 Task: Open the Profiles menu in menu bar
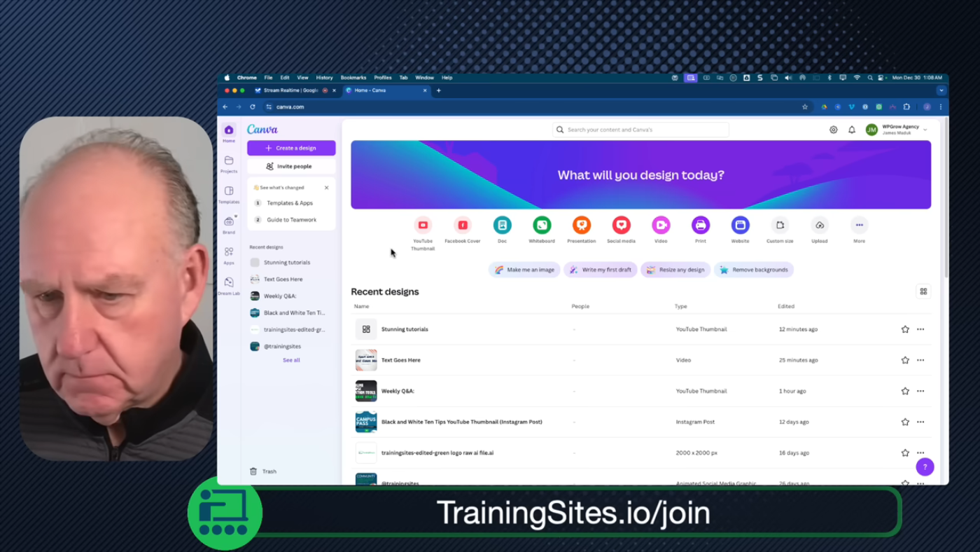(383, 78)
